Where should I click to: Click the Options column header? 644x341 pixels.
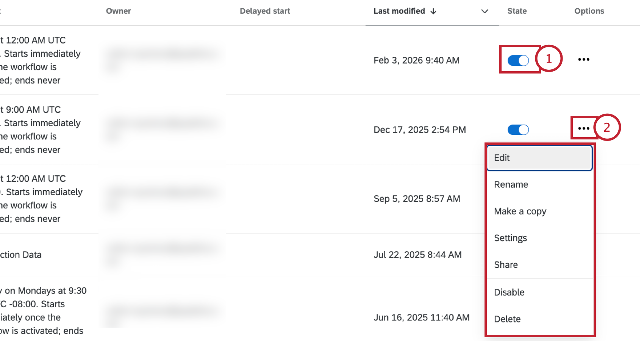[589, 11]
